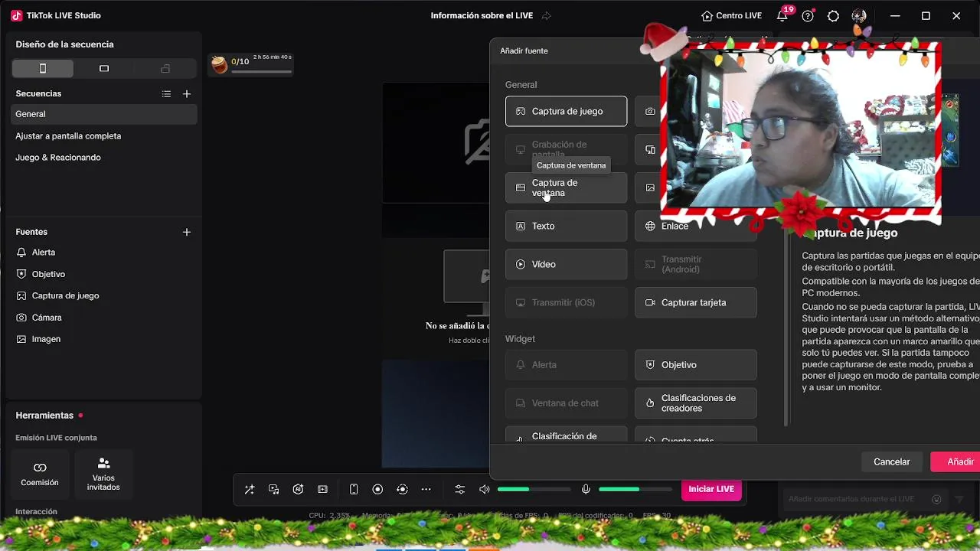
Task: Open the AI tools icon
Action: [299, 490]
